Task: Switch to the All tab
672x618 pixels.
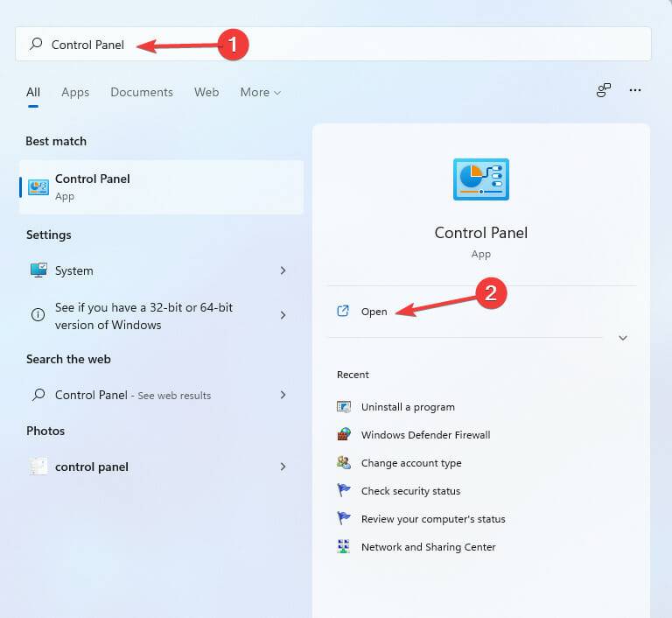Action: (x=33, y=92)
